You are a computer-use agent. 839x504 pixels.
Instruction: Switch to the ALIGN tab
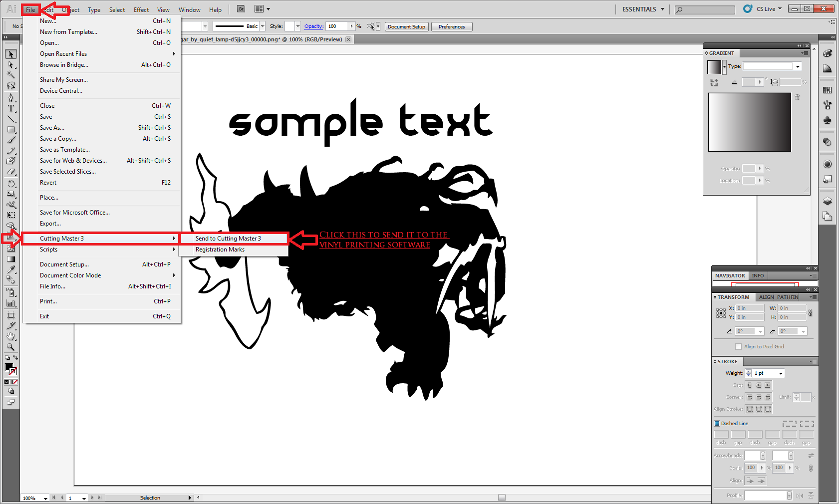pyautogui.click(x=766, y=297)
